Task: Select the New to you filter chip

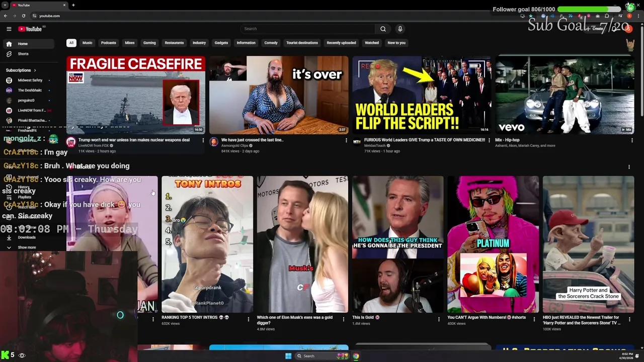Action: [396, 43]
